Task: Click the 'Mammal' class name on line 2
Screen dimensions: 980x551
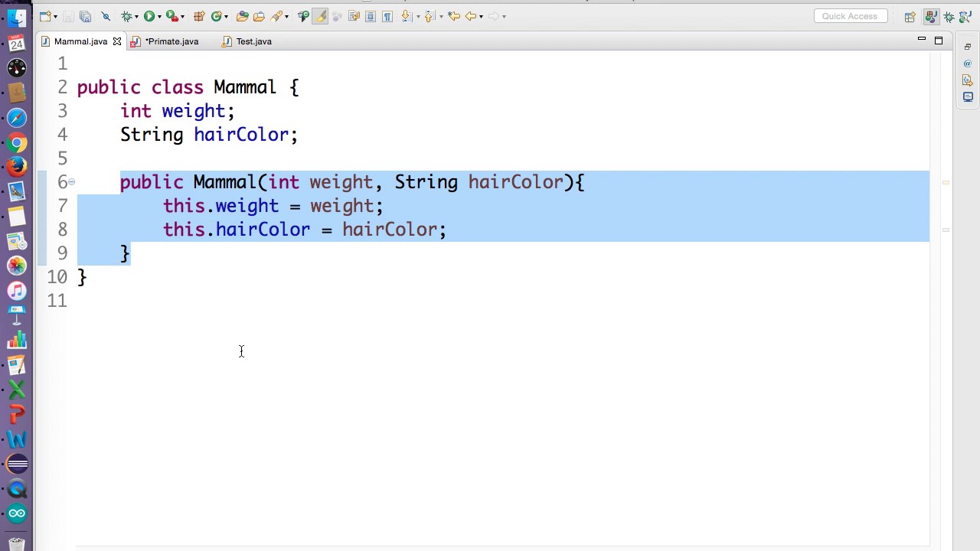Action: click(x=244, y=87)
